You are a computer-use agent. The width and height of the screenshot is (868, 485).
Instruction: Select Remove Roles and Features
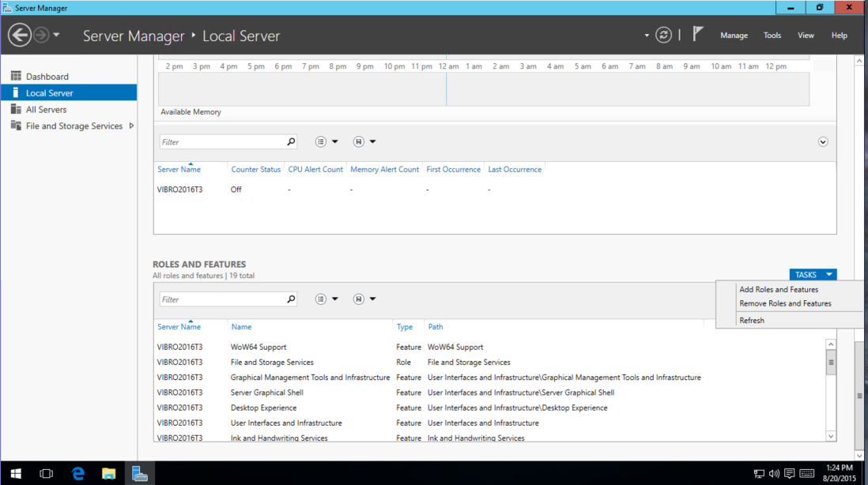785,303
